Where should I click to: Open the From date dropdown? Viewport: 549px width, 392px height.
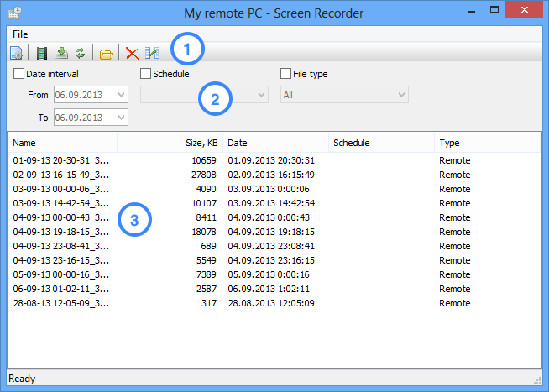122,96
